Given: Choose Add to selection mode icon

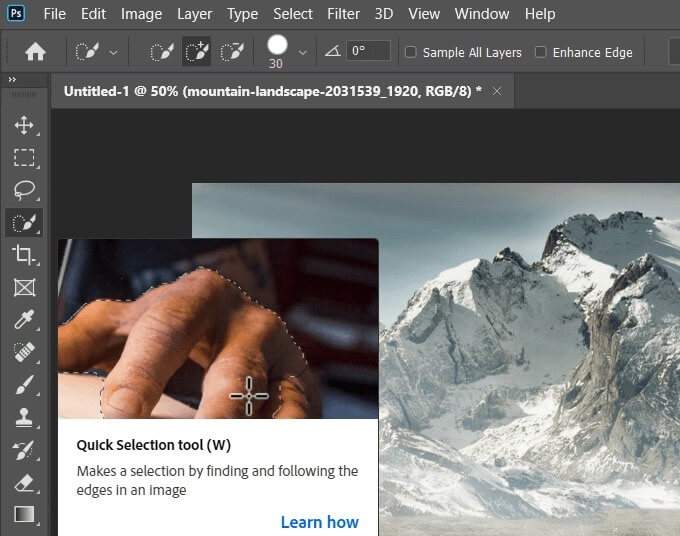Looking at the screenshot, I should pos(196,52).
